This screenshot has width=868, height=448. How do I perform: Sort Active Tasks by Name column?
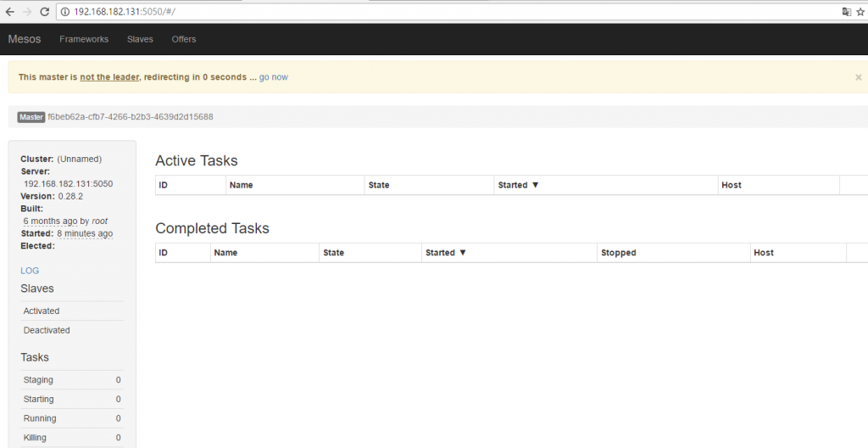295,185
